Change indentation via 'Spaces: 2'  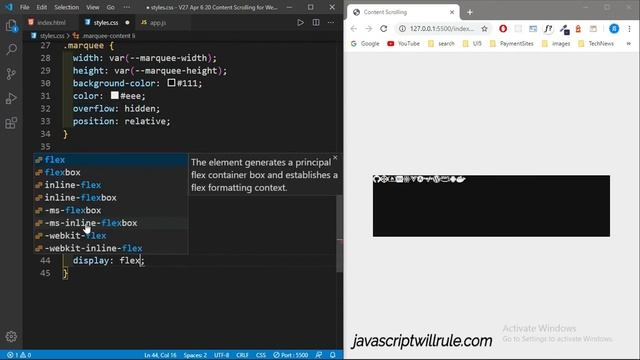tap(195, 355)
